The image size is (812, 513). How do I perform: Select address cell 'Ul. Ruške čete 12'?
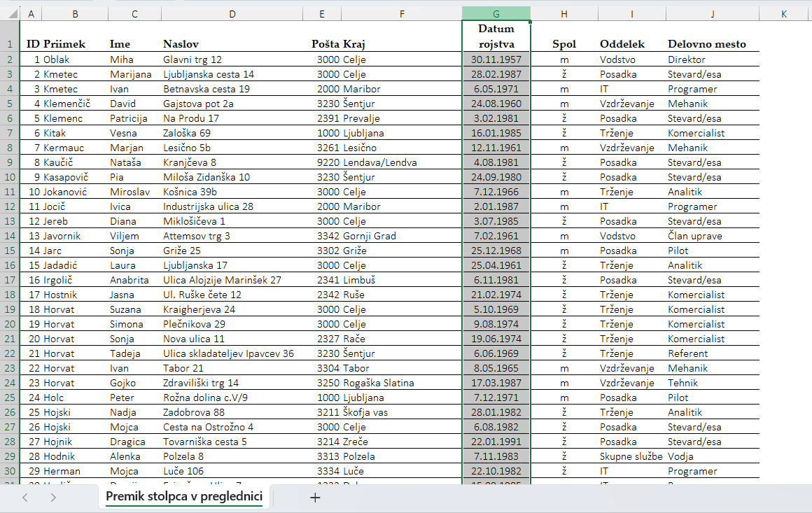tap(232, 295)
